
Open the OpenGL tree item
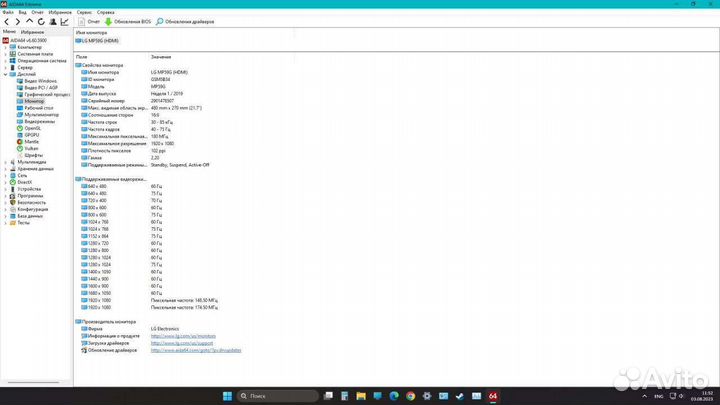29,128
